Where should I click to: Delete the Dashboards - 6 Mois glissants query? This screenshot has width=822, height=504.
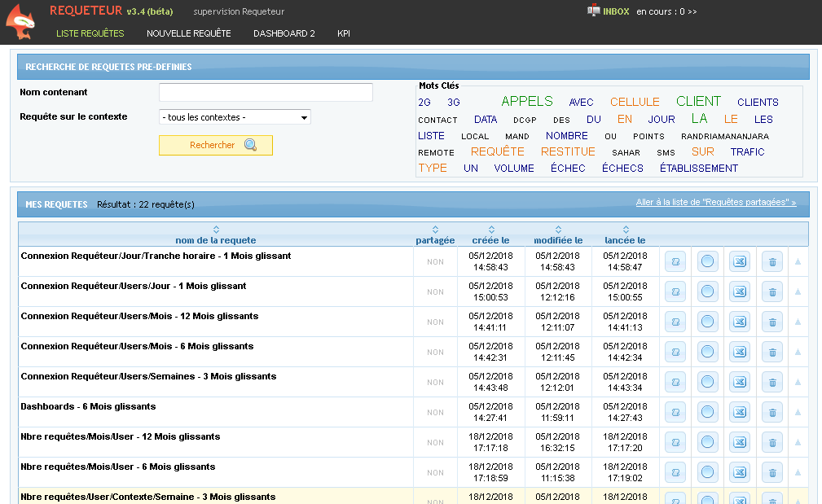tap(772, 412)
